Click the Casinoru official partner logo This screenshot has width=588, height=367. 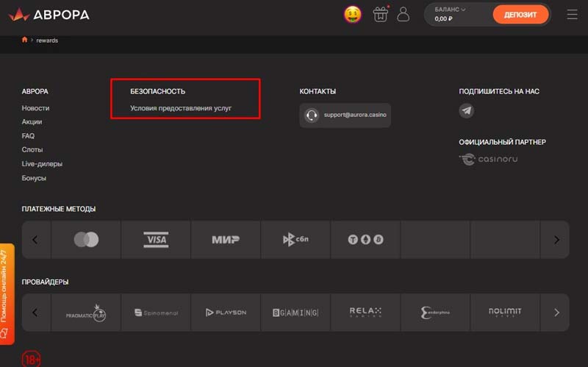[x=489, y=159]
